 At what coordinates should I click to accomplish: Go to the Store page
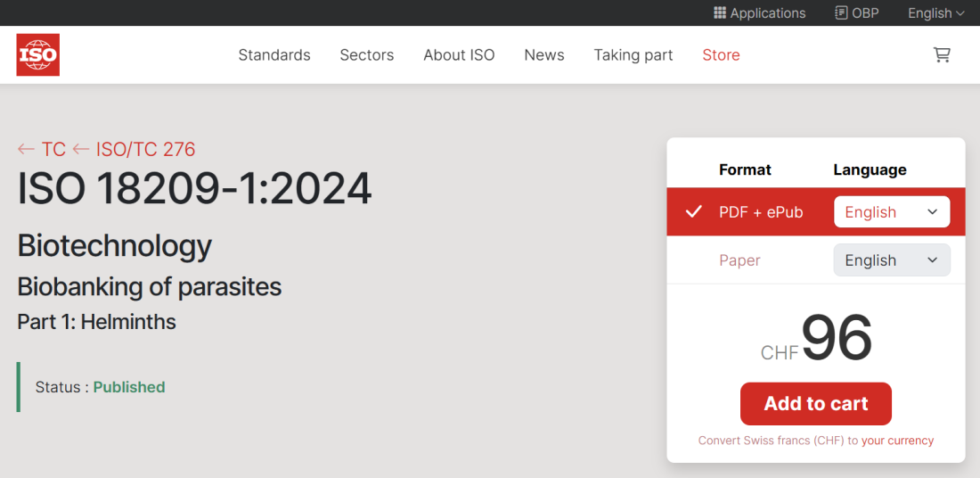[x=722, y=55]
